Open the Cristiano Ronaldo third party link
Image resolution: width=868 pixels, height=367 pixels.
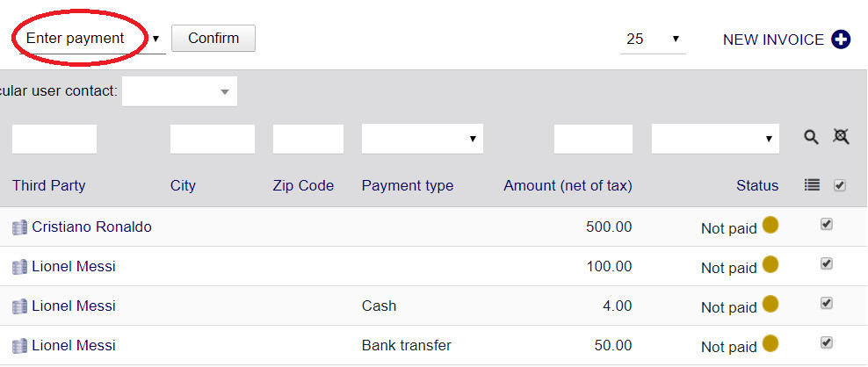91,227
